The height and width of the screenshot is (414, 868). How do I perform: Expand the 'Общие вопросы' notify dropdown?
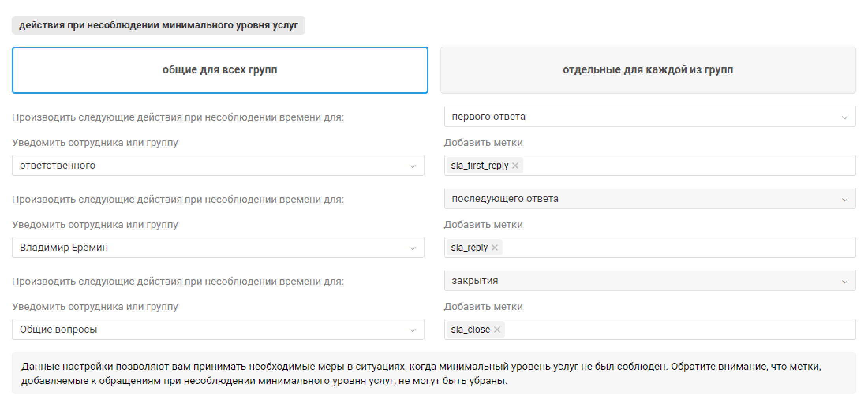click(x=218, y=330)
